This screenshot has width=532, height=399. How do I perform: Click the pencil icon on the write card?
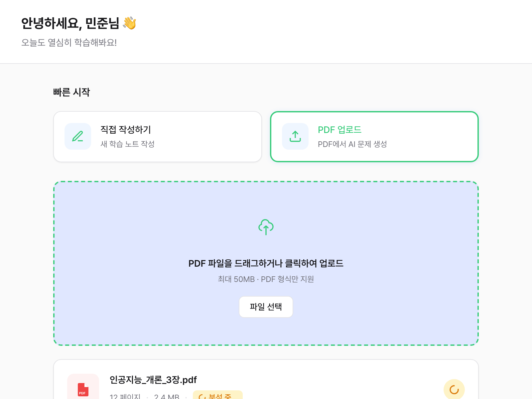(x=78, y=136)
